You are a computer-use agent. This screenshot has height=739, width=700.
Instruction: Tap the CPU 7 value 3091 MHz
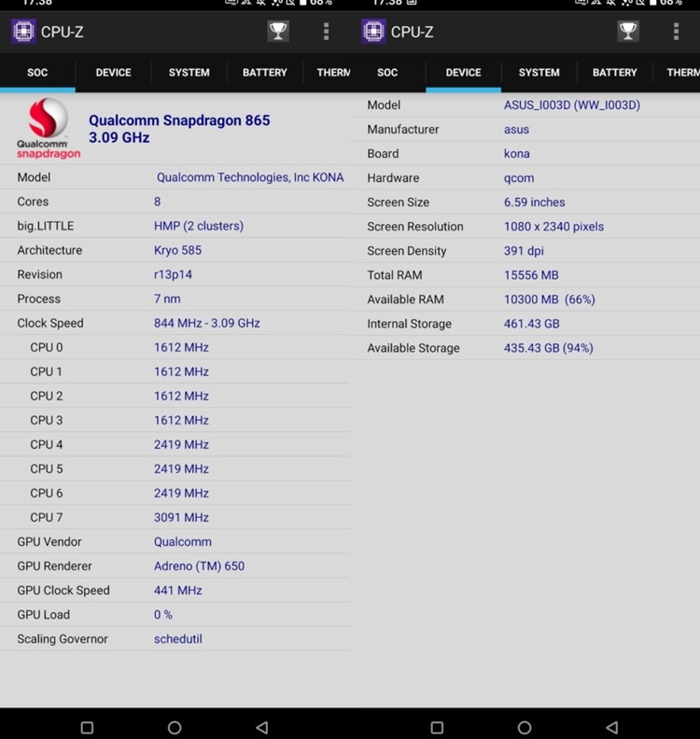point(181,518)
